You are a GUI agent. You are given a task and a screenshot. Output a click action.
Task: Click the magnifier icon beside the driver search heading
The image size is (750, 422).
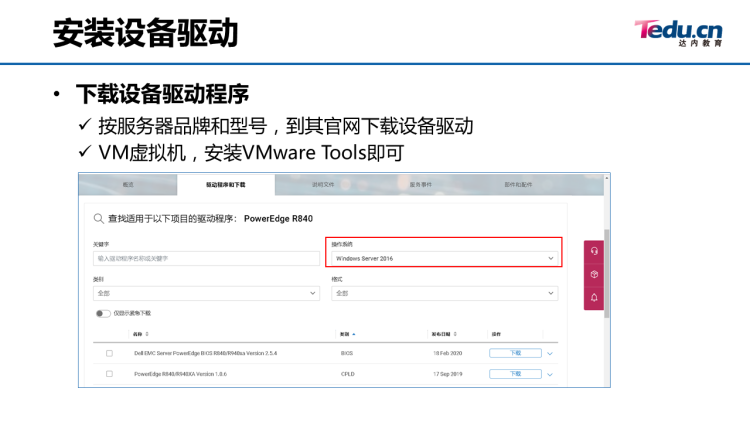[x=99, y=219]
